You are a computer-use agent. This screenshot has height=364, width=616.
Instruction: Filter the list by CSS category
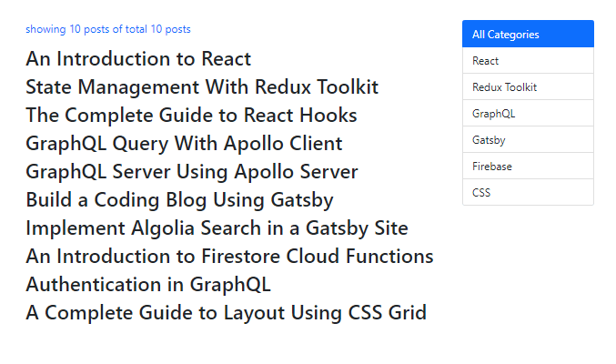(x=528, y=193)
